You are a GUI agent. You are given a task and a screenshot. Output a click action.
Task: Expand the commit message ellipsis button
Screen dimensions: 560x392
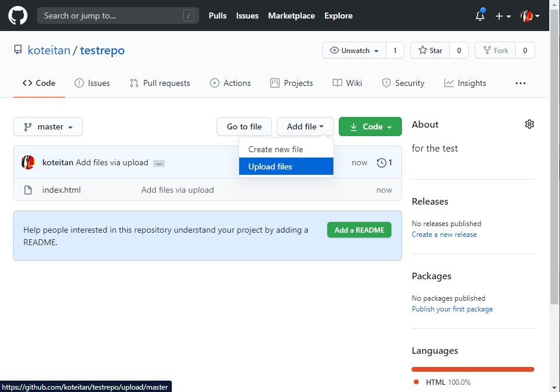(159, 163)
